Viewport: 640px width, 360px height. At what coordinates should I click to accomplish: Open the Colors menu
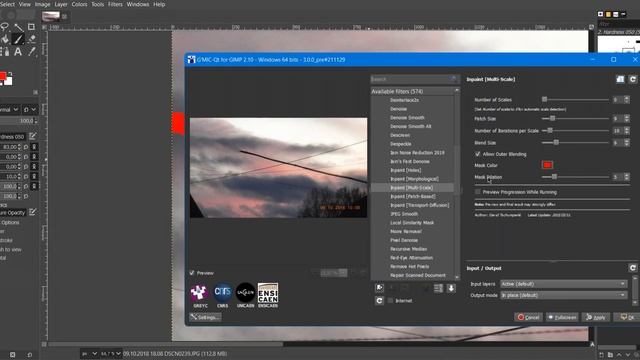coord(79,4)
